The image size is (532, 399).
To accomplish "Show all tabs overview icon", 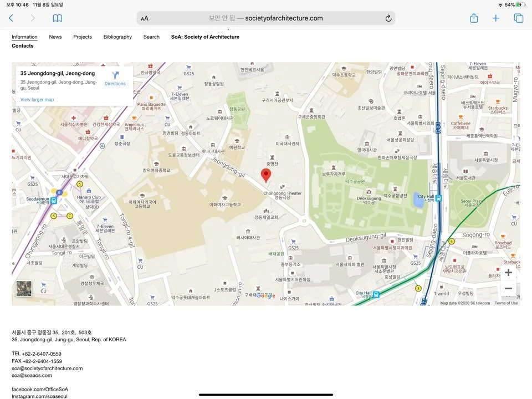I will 519,18.
